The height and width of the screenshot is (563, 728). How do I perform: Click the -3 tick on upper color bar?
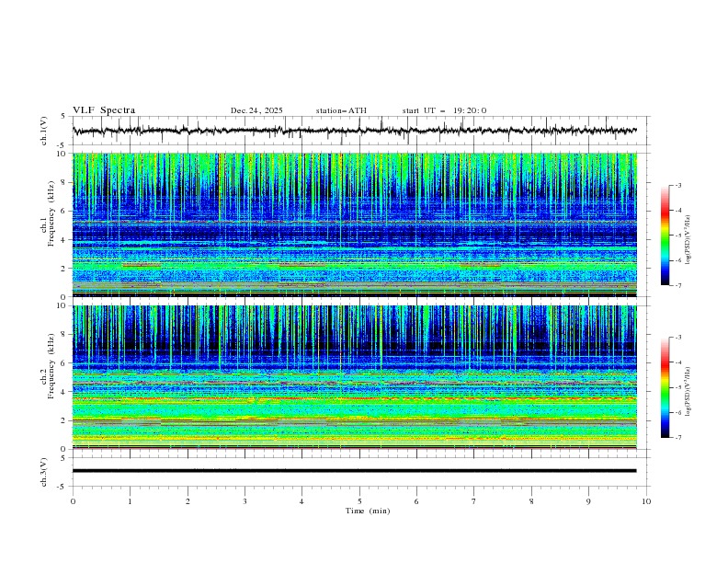(x=678, y=186)
